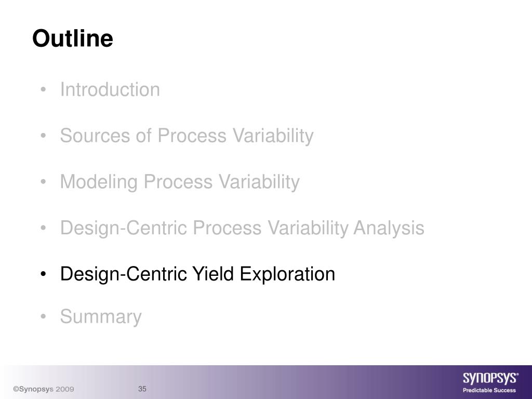Open the Sources of Process Variability item
This screenshot has width=532, height=399.
(x=187, y=136)
